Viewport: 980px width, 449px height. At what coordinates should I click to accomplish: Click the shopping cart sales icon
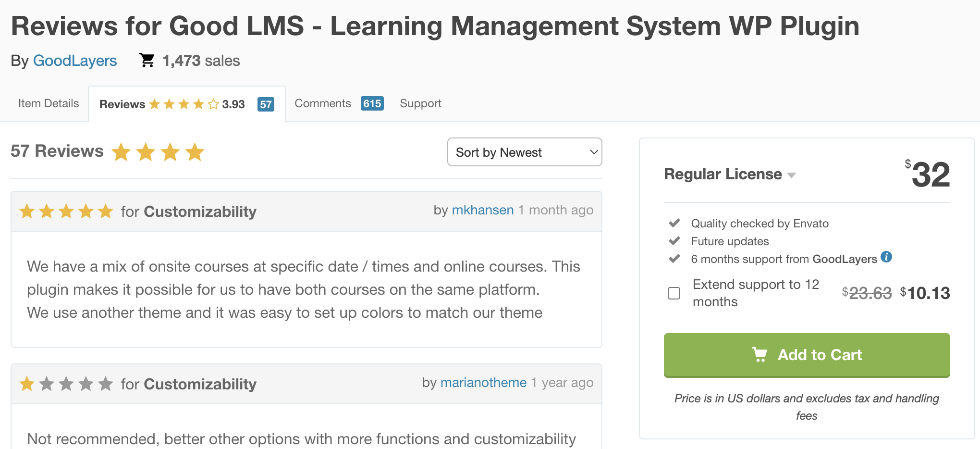(x=147, y=60)
